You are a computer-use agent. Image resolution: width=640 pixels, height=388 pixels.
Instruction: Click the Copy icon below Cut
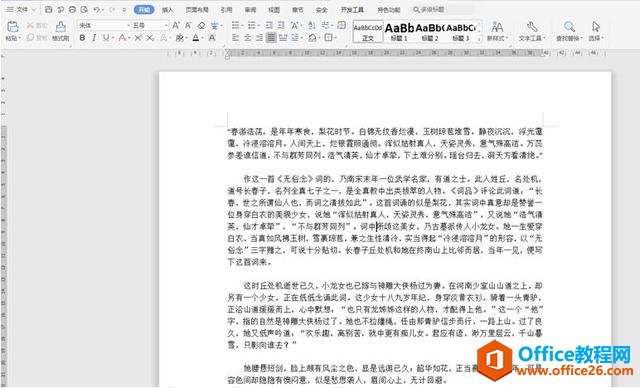pos(30,38)
